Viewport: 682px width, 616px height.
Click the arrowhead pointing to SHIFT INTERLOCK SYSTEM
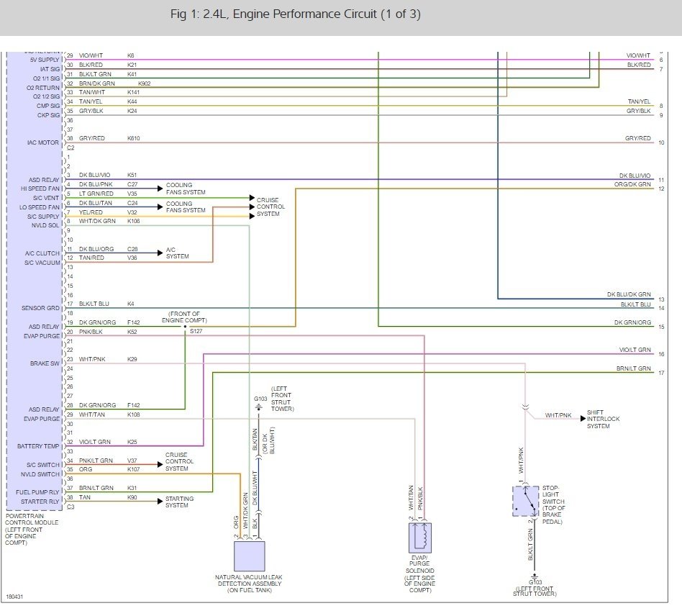pyautogui.click(x=583, y=419)
